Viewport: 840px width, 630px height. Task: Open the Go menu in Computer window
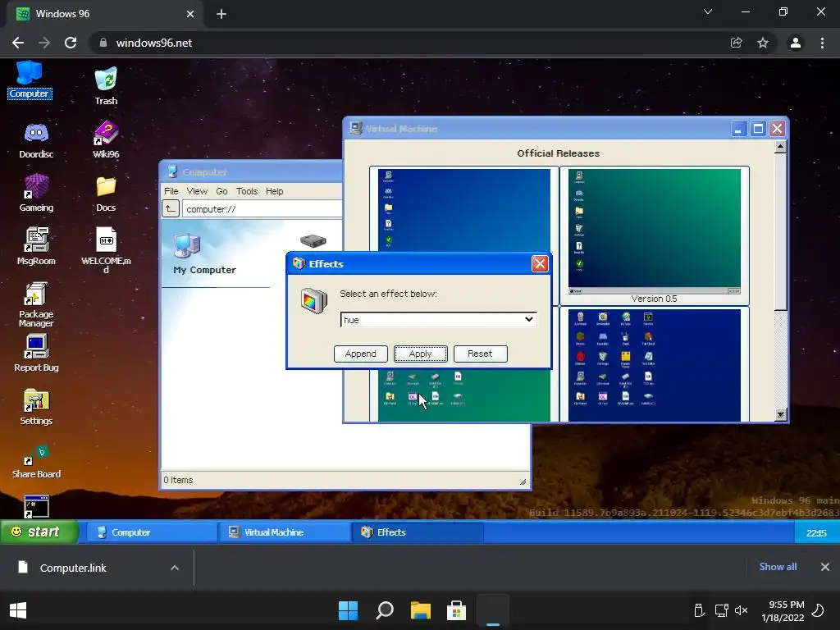pos(221,191)
